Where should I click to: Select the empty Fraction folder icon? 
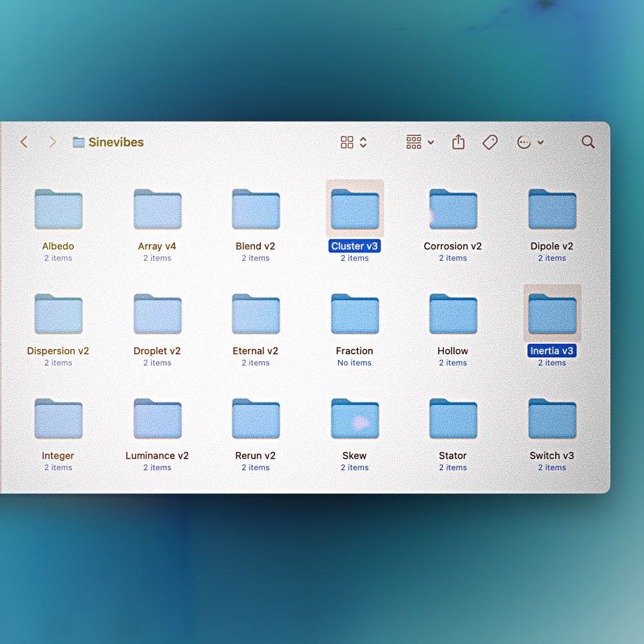coord(355,314)
